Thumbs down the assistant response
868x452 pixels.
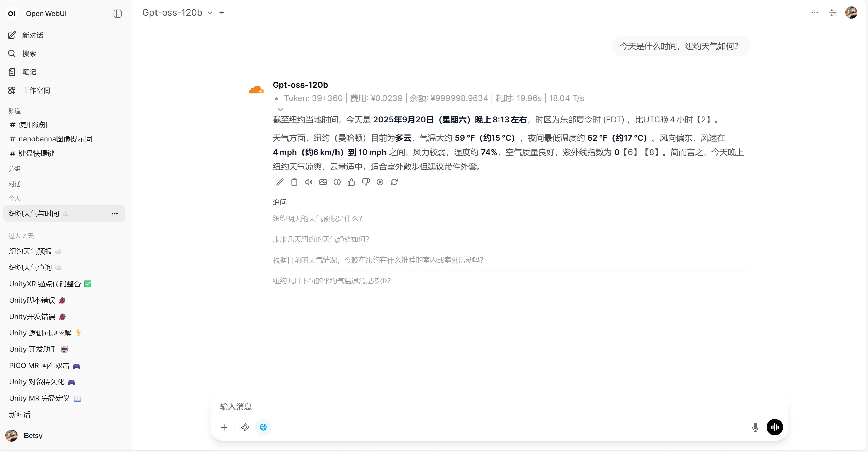point(366,182)
